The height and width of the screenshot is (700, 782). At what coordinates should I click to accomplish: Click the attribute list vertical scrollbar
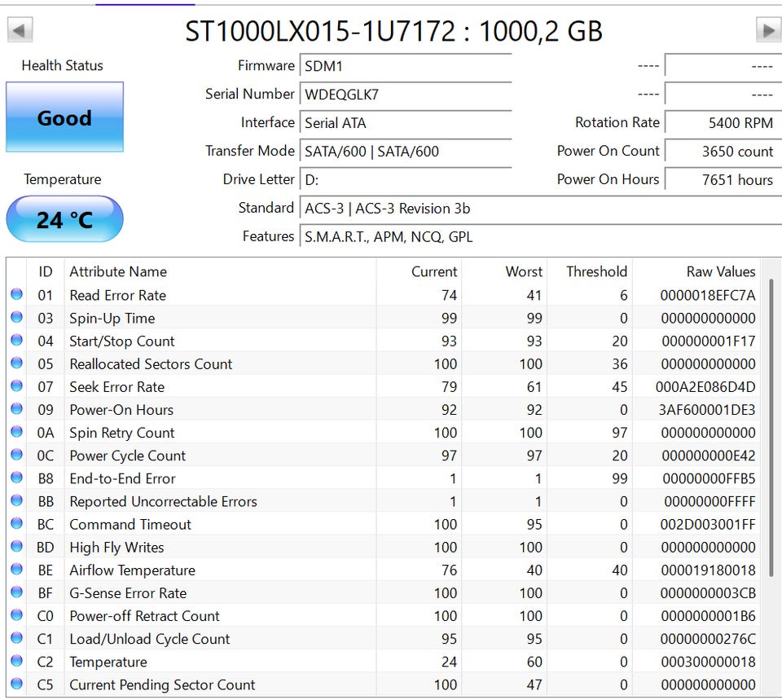pos(771,429)
